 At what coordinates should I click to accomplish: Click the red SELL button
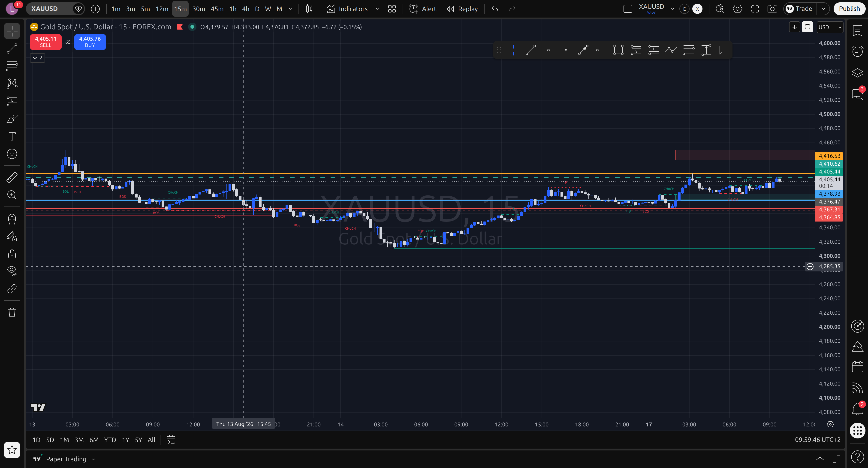click(x=46, y=42)
